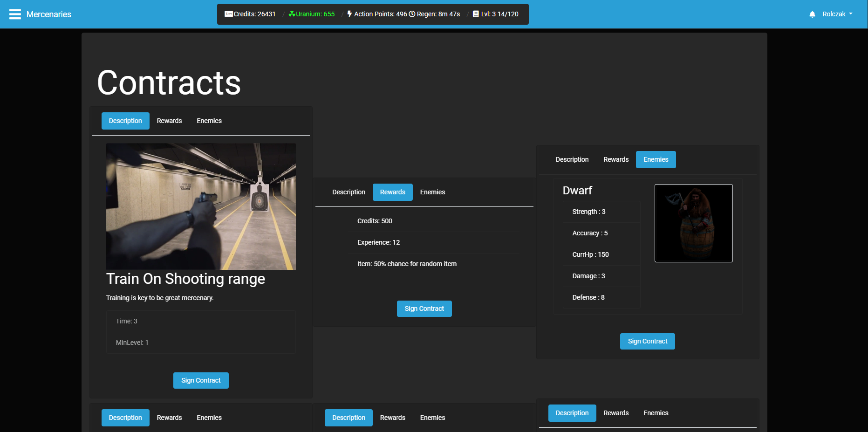Click the hamburger navigation menu icon
Image resolution: width=868 pixels, height=432 pixels.
coord(15,14)
